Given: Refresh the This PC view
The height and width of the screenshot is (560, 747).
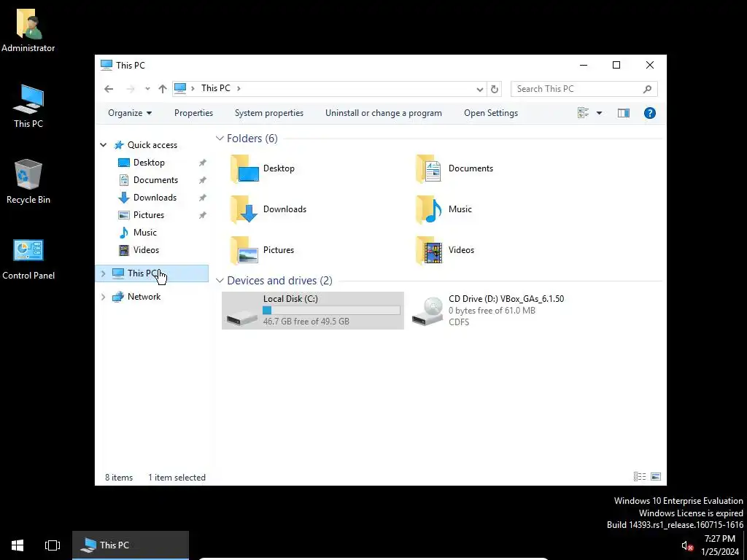Looking at the screenshot, I should pos(495,89).
